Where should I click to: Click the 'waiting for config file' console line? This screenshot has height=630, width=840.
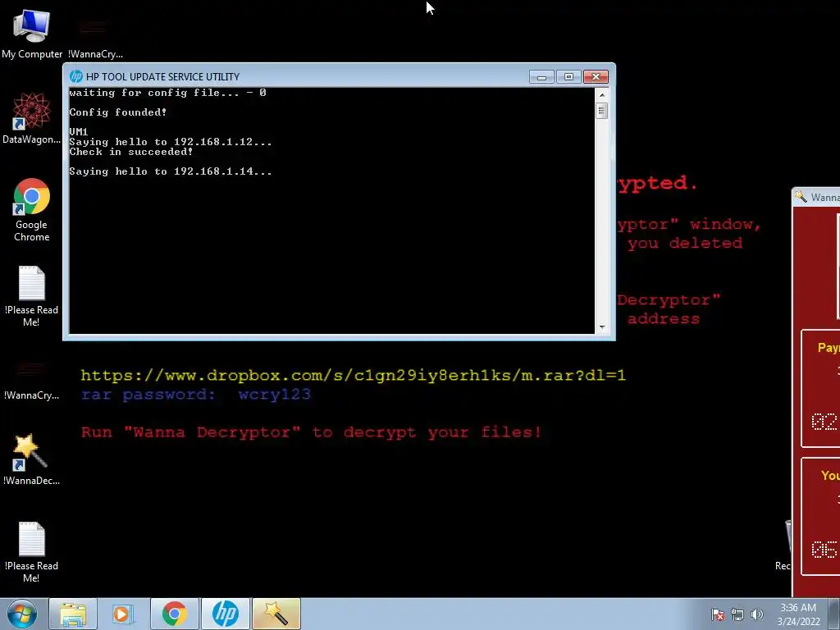167,93
